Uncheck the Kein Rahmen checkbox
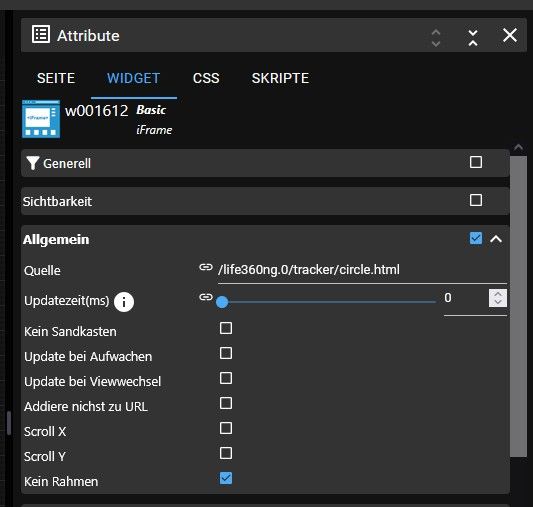This screenshot has height=507, width=533. coord(226,478)
